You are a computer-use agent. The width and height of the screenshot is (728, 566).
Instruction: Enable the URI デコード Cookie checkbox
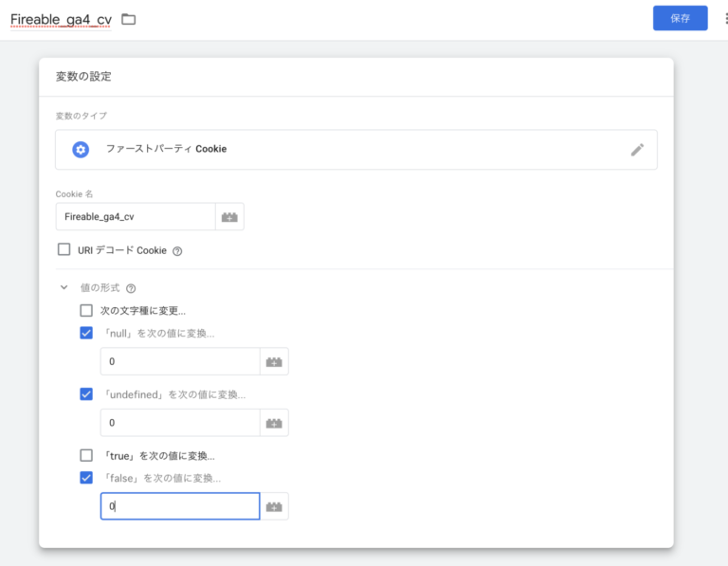click(64, 250)
